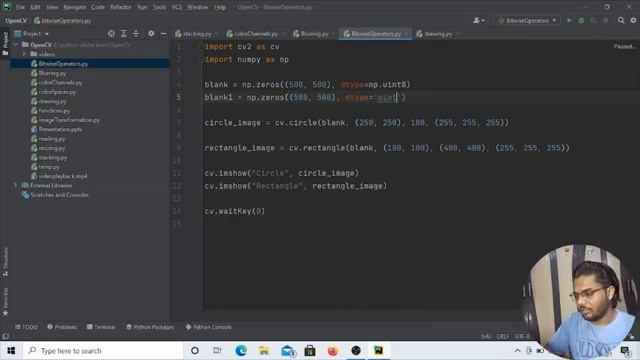Click the Run with Coverage icon

[593, 20]
